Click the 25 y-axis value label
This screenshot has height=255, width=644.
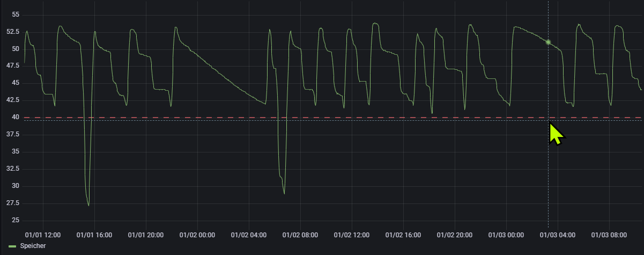(x=15, y=221)
